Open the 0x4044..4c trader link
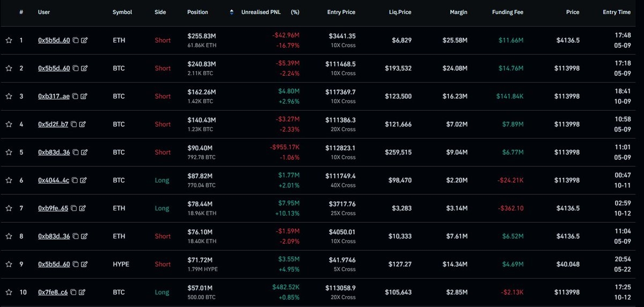The image size is (644, 307). (53, 180)
